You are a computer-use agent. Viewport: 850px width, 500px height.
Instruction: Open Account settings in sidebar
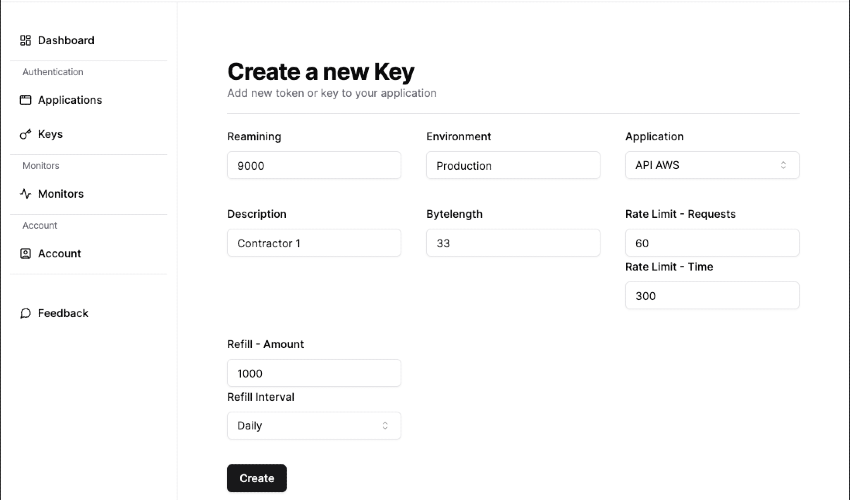60,253
